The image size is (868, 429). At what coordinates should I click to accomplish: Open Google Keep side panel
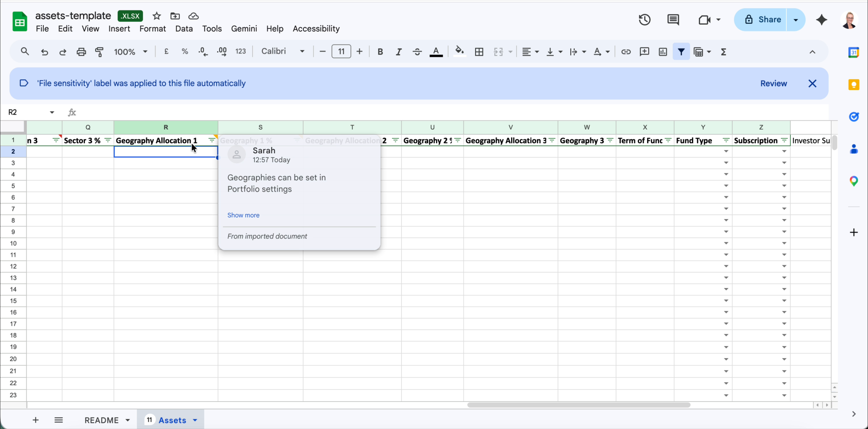point(854,84)
